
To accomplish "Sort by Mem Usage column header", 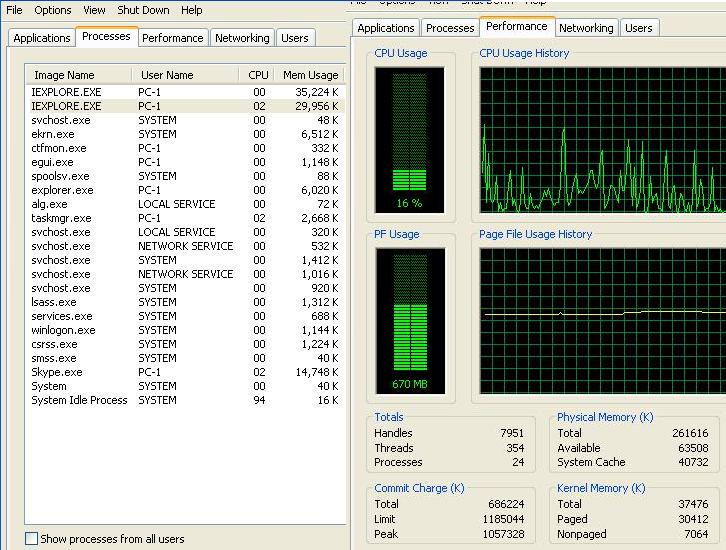I will click(310, 75).
